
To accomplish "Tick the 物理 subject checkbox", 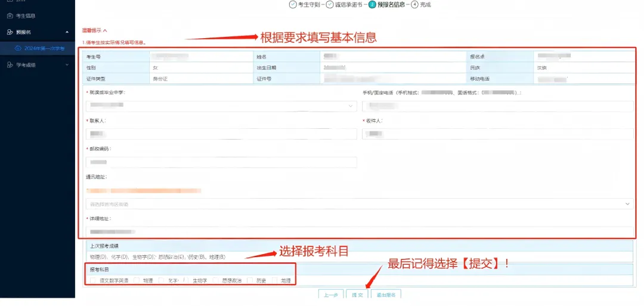I will tap(137, 280).
